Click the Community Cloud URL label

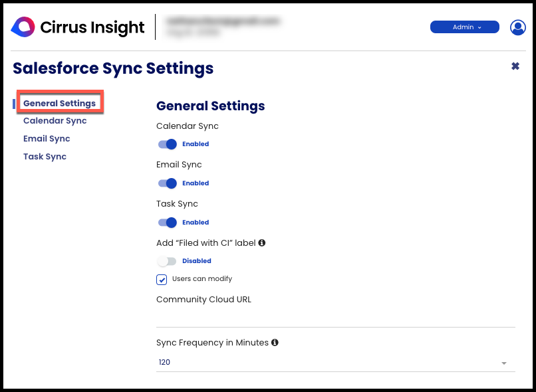[203, 300]
